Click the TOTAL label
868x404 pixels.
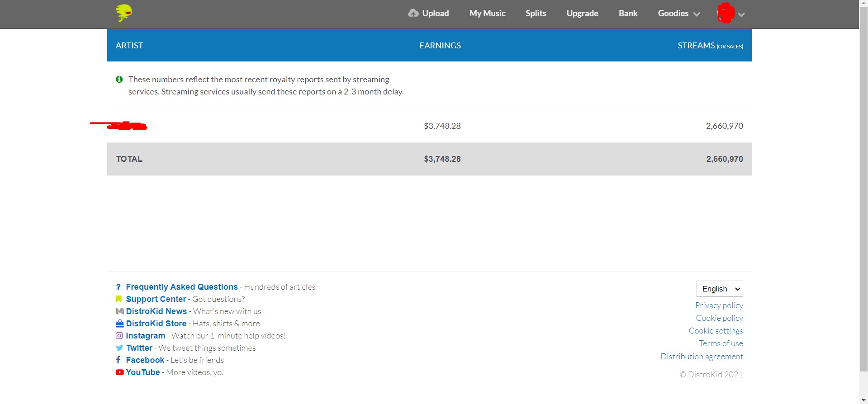[x=129, y=159]
